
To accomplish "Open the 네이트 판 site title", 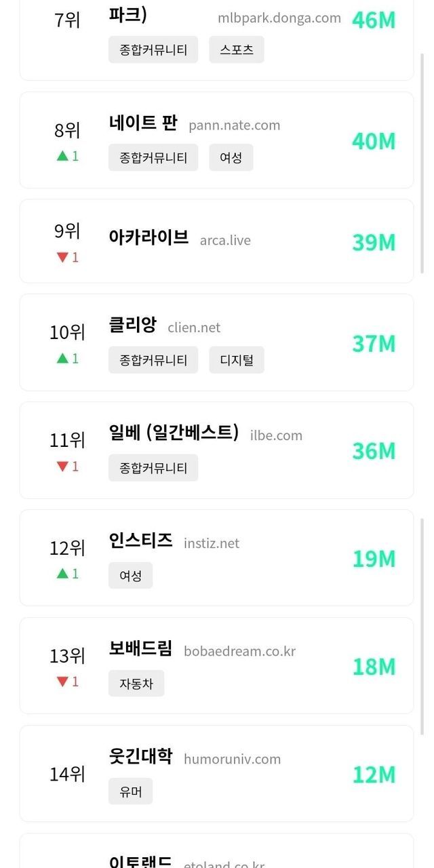I will [x=143, y=123].
